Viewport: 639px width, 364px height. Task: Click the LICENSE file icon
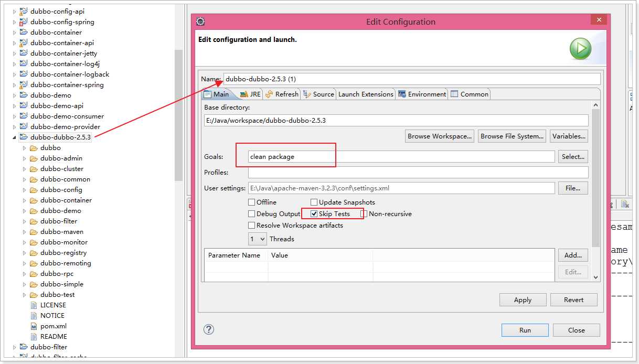[34, 305]
